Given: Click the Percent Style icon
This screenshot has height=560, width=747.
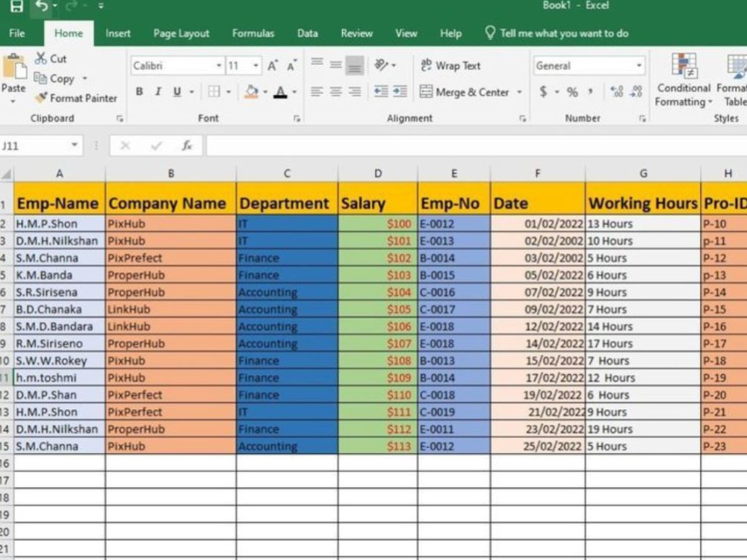Looking at the screenshot, I should [x=572, y=92].
